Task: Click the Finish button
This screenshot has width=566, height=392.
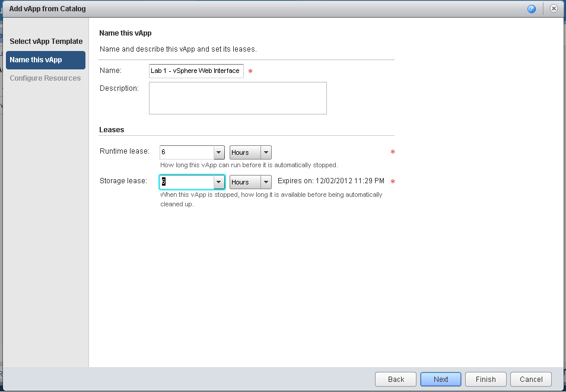Action: (485, 380)
